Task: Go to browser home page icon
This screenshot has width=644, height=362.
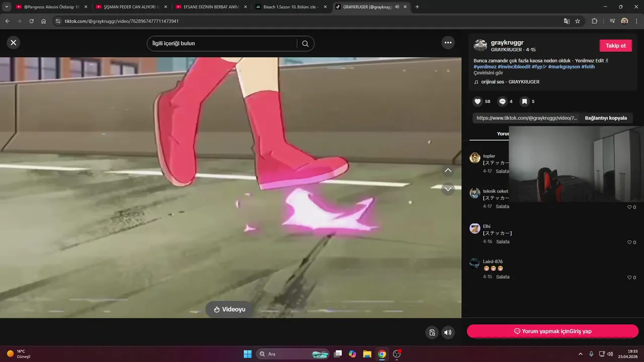Action: (44, 21)
